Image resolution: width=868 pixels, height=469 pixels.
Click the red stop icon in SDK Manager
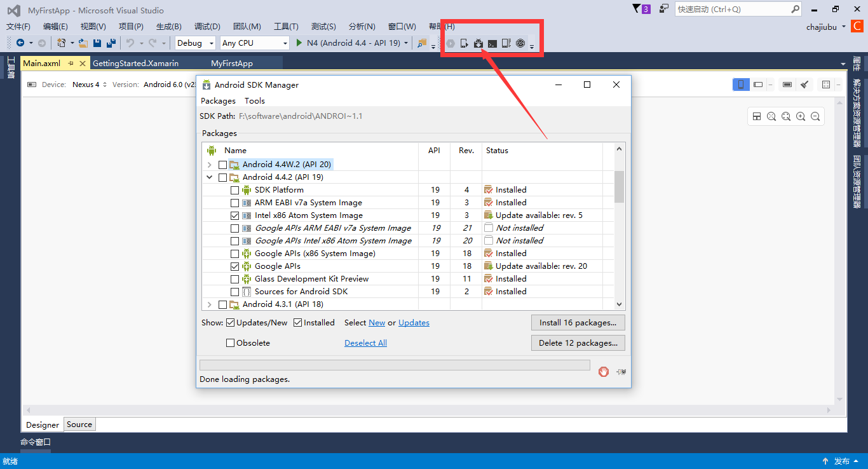604,372
